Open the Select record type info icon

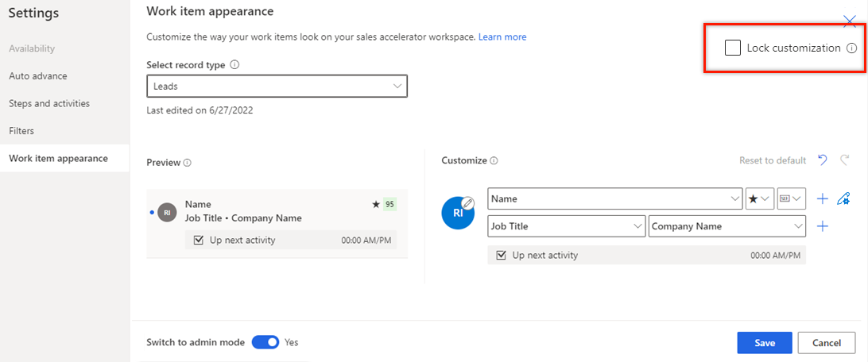[234, 64]
